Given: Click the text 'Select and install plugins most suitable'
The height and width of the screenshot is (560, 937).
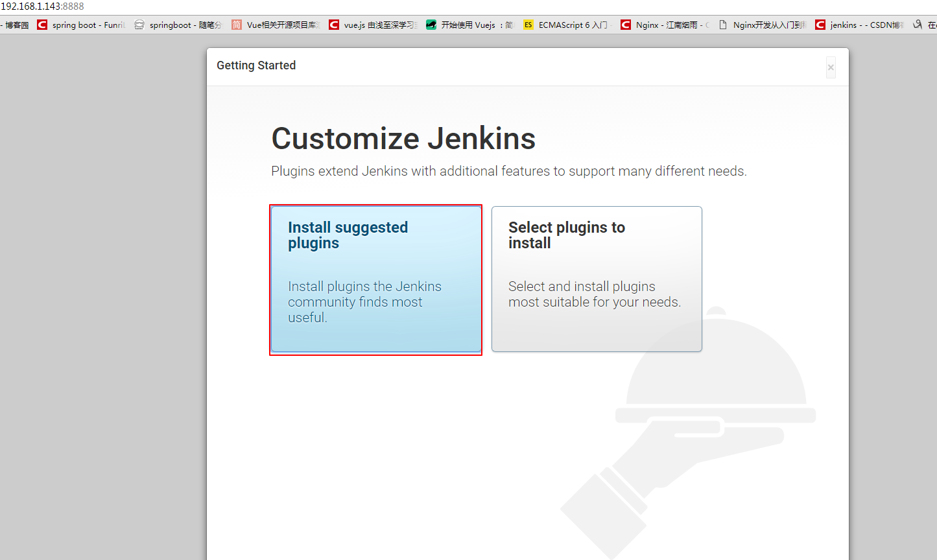Looking at the screenshot, I should click(595, 294).
